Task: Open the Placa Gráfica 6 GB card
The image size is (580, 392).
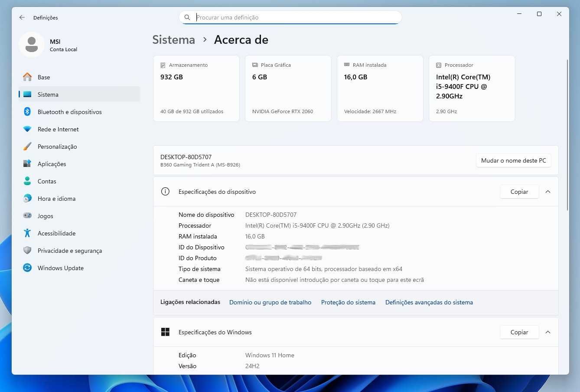Action: (x=288, y=88)
